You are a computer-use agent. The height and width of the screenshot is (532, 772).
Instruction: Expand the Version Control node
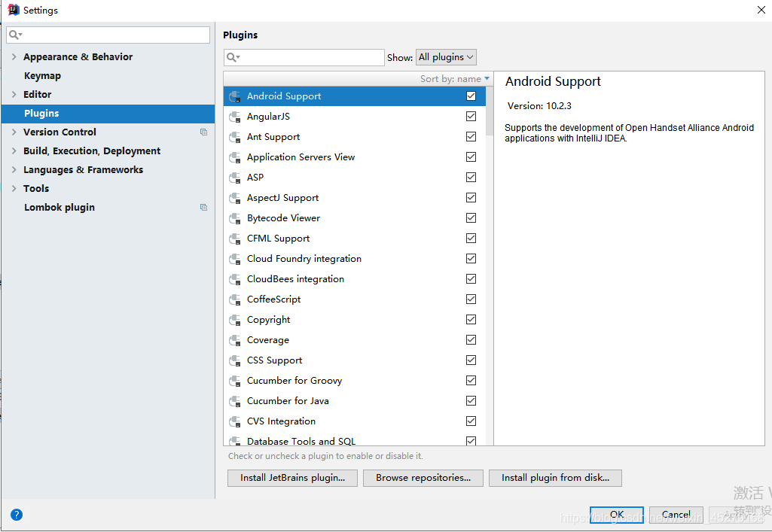(x=14, y=132)
